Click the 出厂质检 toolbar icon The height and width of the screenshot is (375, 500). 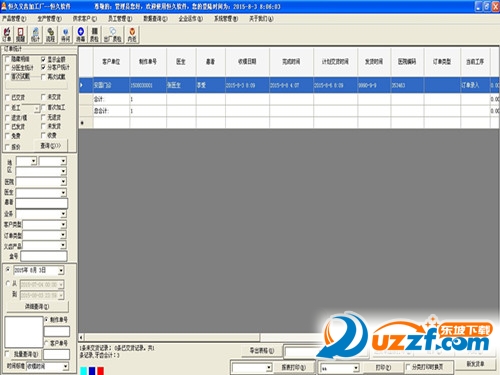click(x=113, y=35)
